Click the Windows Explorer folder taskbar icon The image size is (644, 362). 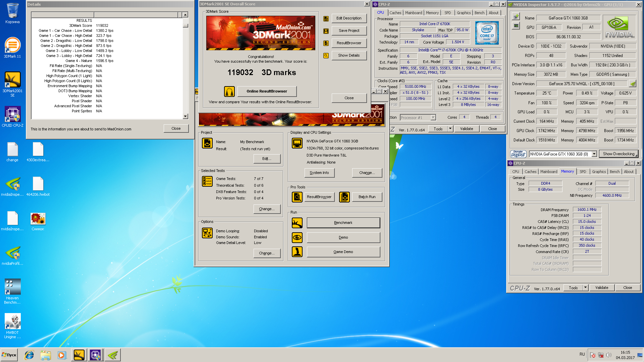coord(46,355)
